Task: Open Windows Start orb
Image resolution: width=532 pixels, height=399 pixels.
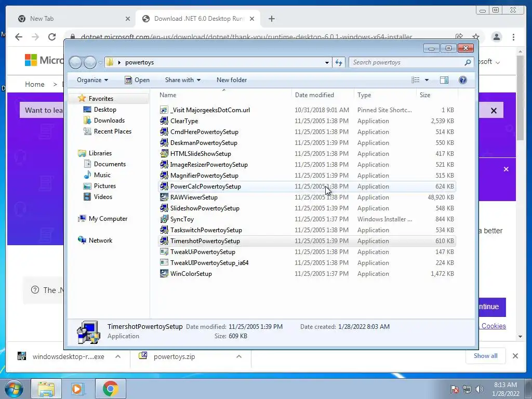Action: [14, 389]
